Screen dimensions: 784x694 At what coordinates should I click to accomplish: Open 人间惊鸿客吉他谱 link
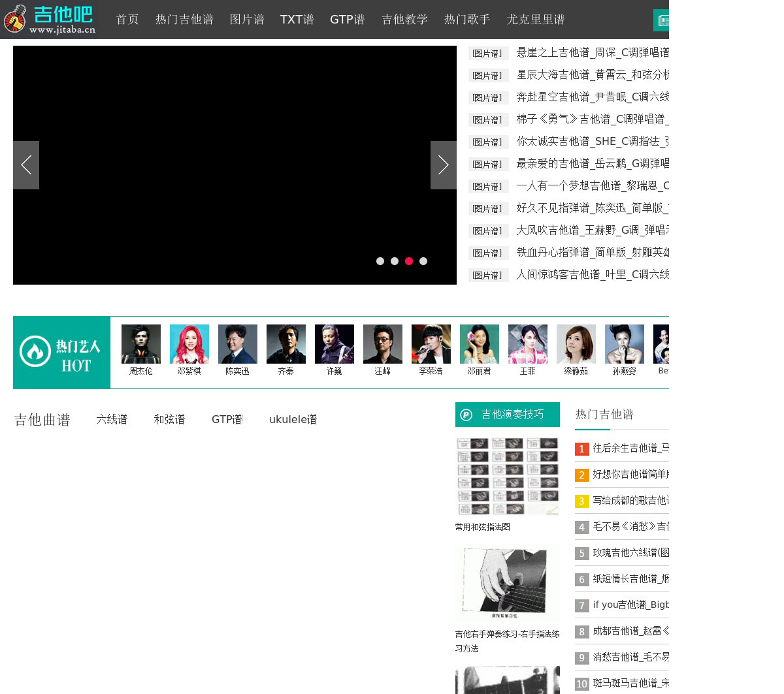coord(593,274)
